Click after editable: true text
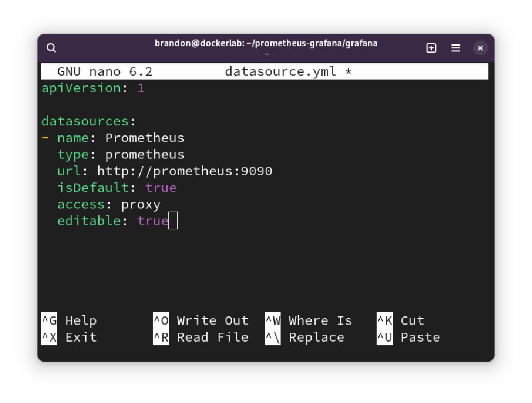Screen dimensions: 532x403 coord(174,220)
